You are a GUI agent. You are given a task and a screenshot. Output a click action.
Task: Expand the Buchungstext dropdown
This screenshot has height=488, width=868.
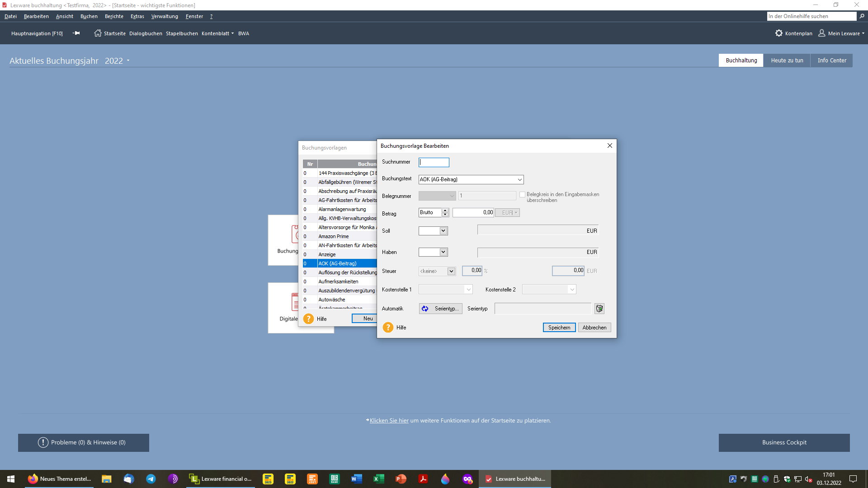(x=519, y=180)
